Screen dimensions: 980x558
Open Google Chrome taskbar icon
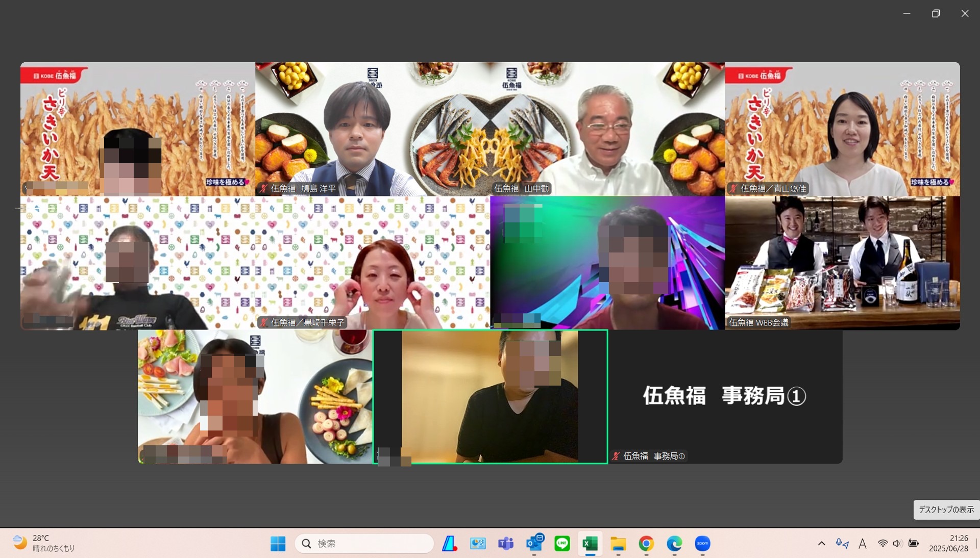point(646,544)
